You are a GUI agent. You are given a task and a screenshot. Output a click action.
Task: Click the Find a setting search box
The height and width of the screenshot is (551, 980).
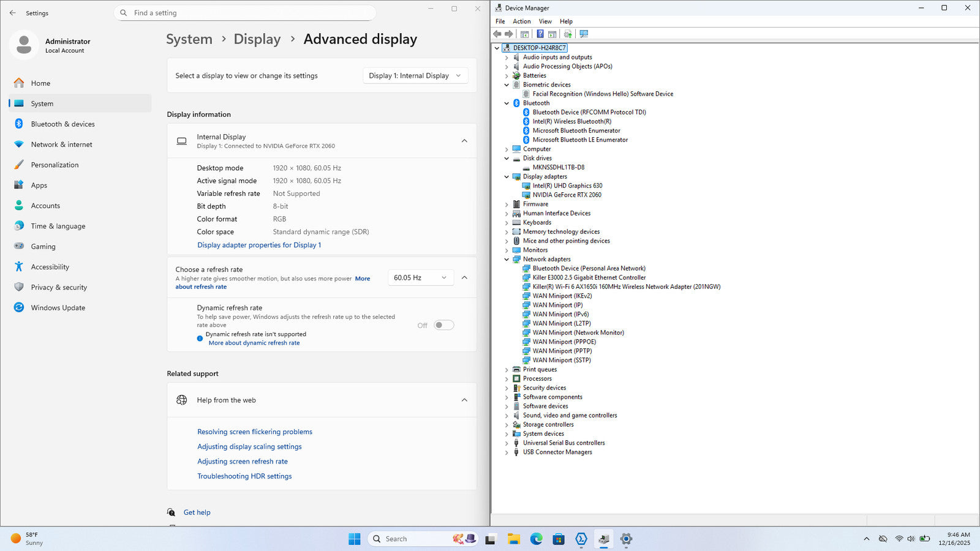245,13
